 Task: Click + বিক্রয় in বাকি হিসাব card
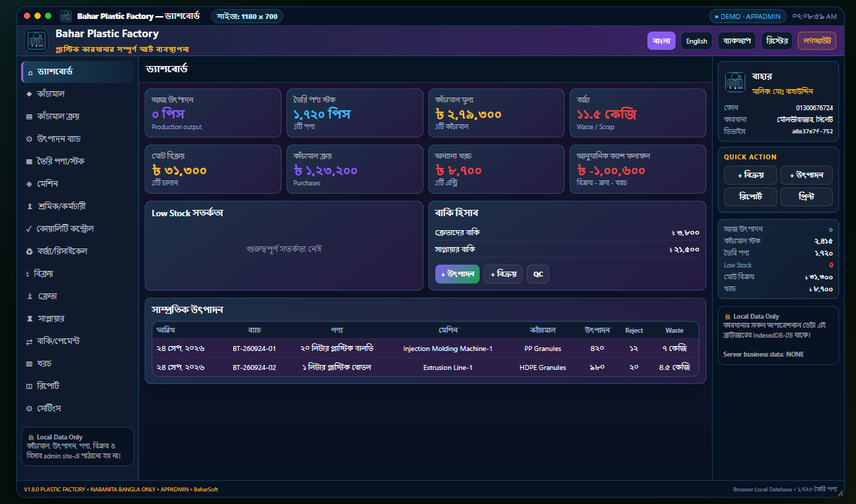(503, 274)
